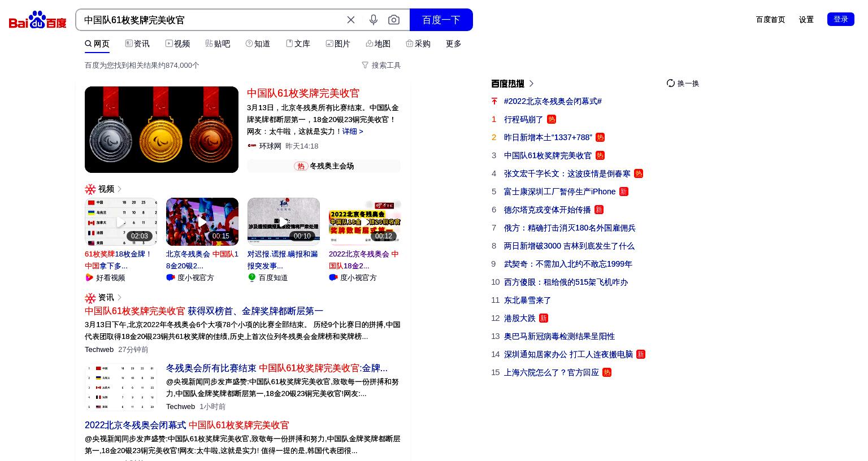
Task: Play the 00:10 video thumbnail
Action: pos(284,221)
